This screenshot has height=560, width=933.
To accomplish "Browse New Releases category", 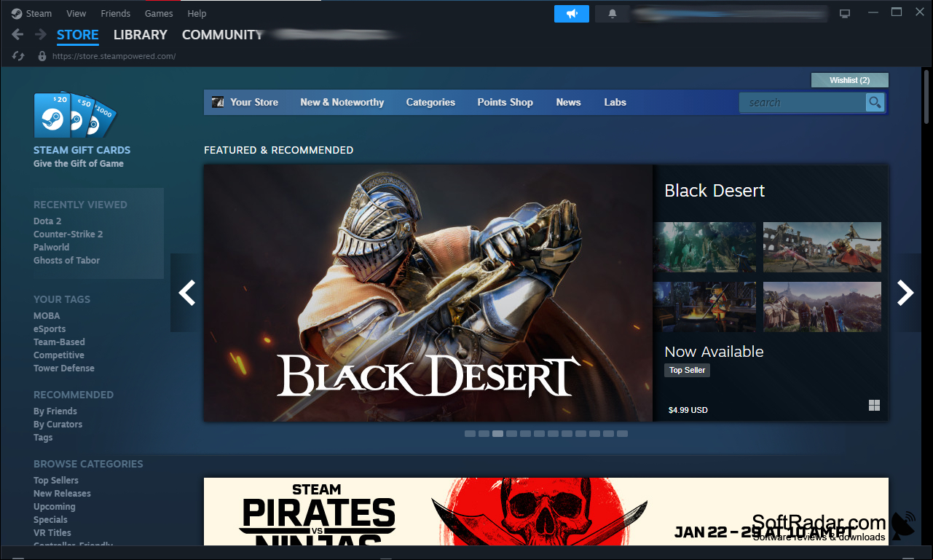I will click(62, 494).
